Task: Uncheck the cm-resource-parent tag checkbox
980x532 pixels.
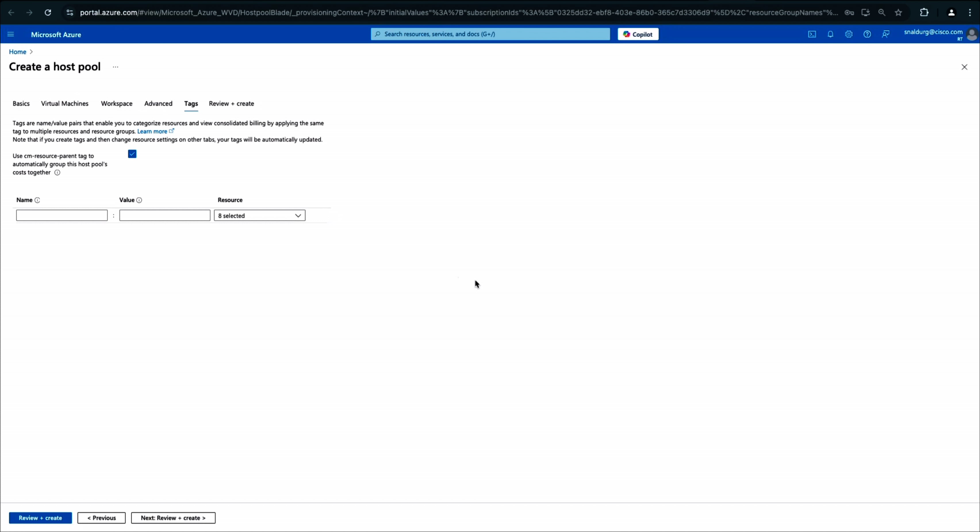Action: pos(132,154)
